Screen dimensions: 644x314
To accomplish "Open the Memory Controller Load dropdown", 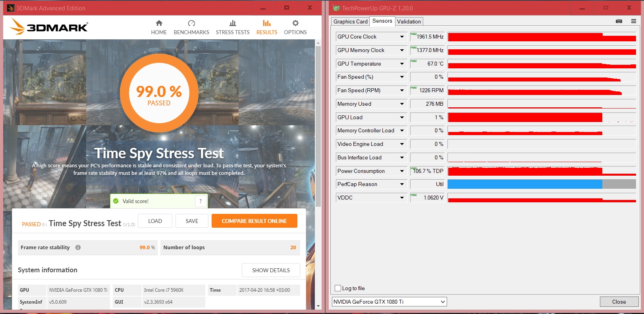I will click(402, 130).
